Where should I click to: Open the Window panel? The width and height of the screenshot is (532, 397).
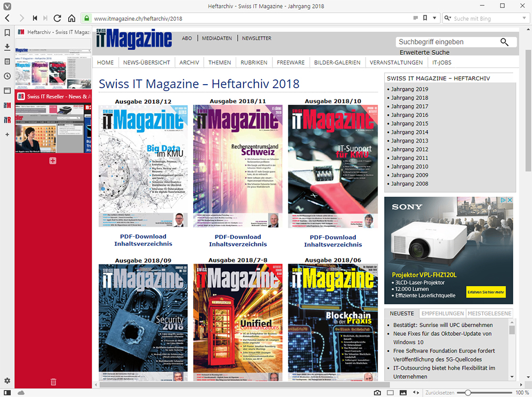tap(7, 90)
